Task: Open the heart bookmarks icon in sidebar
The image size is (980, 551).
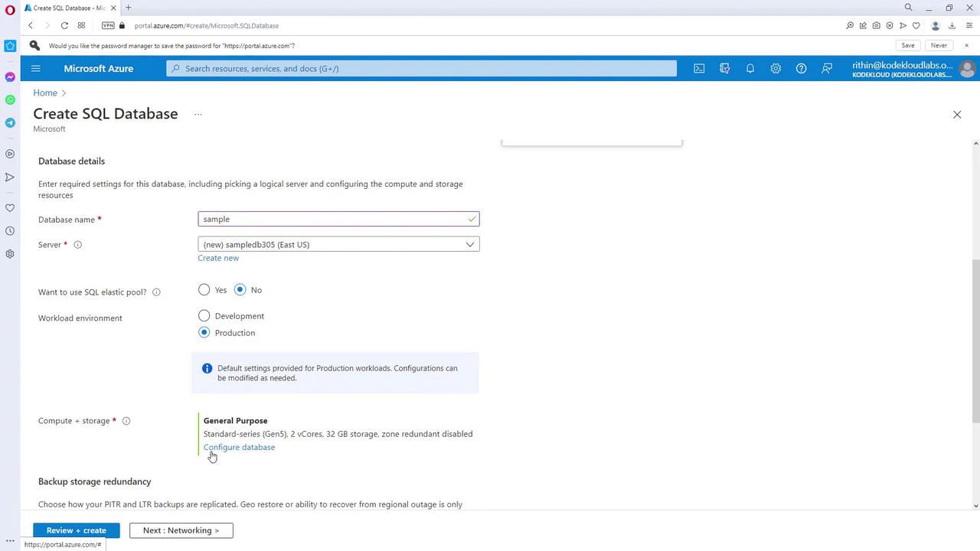Action: [x=10, y=208]
